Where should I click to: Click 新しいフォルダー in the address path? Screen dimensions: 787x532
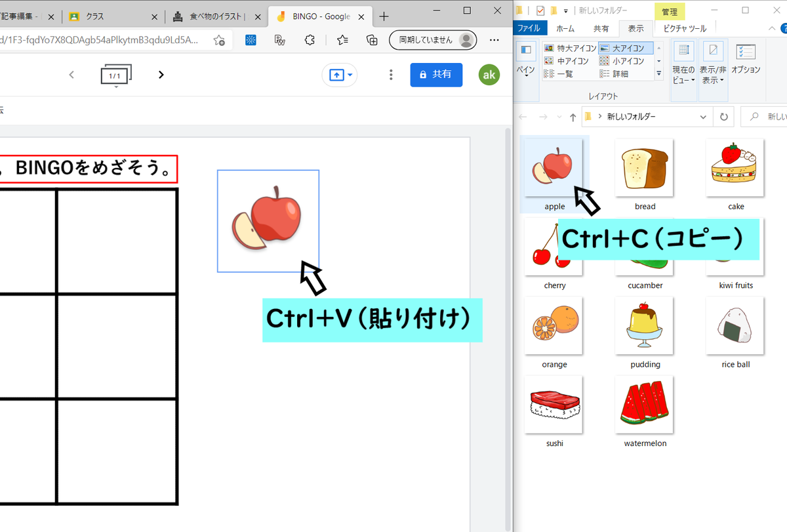631,117
